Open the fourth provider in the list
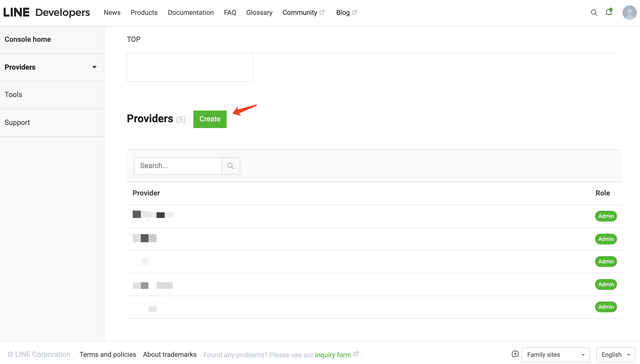The height and width of the screenshot is (364, 640). [x=152, y=285]
